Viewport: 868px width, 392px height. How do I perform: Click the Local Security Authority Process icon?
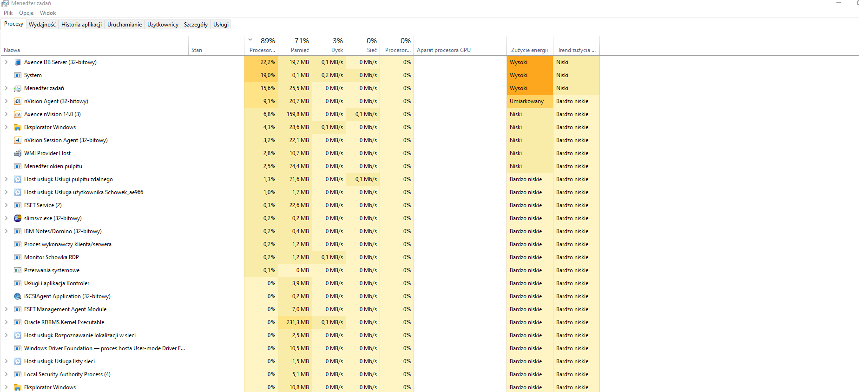(18, 374)
